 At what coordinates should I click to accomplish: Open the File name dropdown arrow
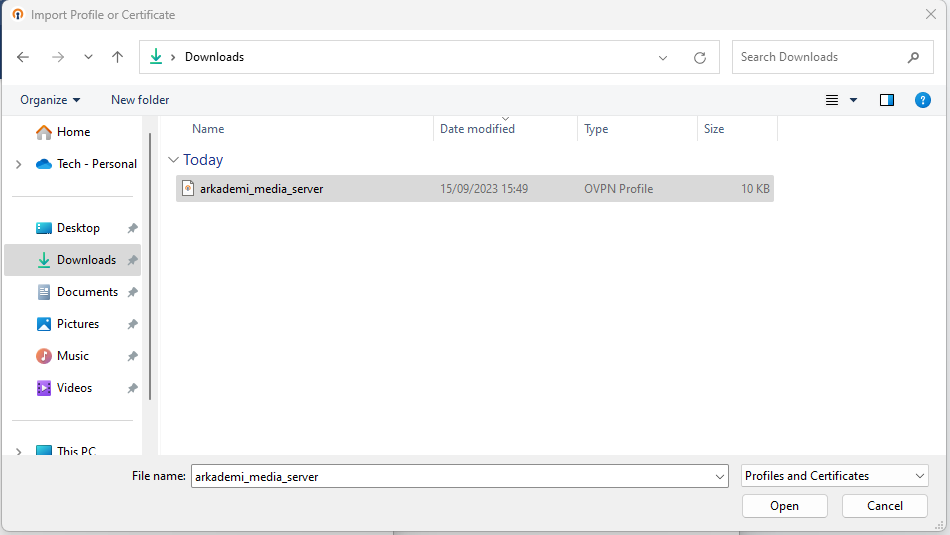click(x=720, y=477)
